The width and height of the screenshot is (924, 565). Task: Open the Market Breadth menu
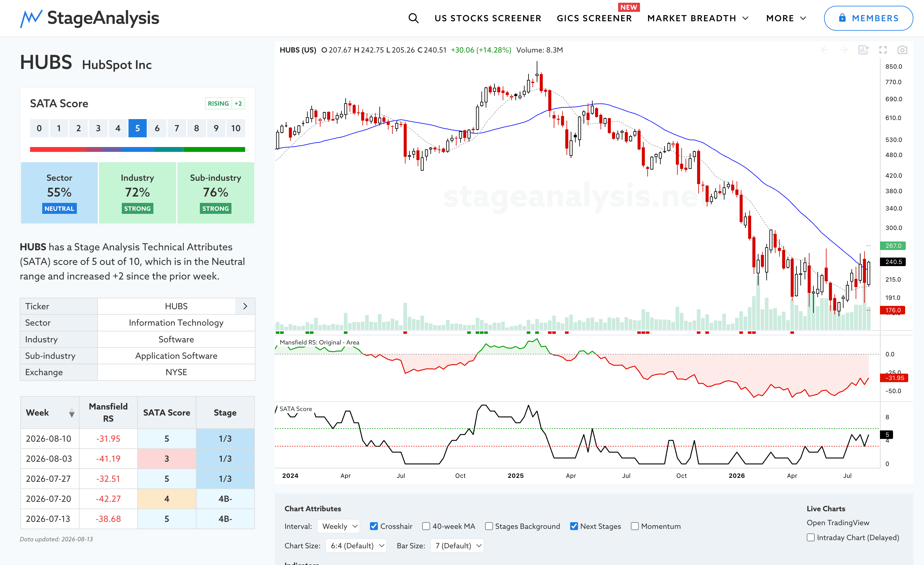[698, 18]
